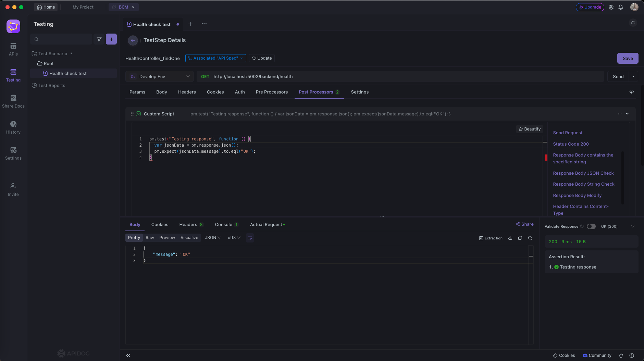Click the Beautify button

530,129
